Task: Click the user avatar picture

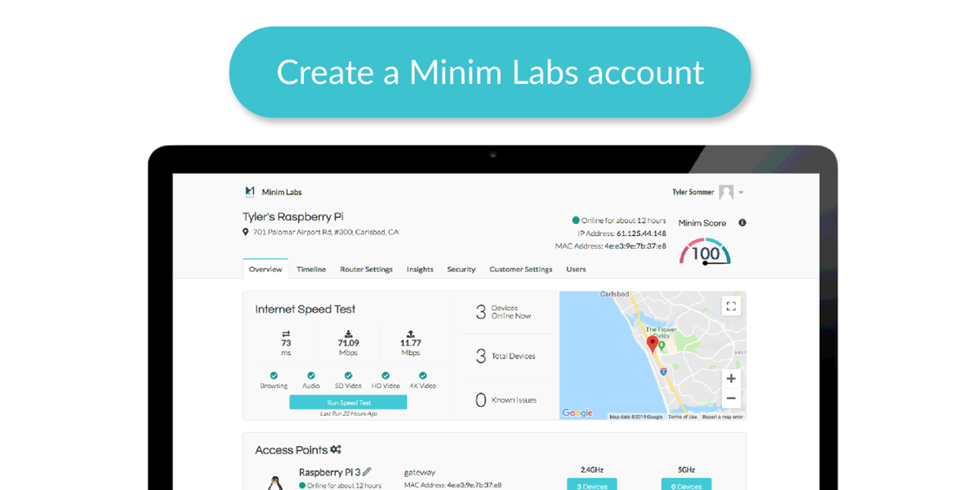Action: coord(726,193)
